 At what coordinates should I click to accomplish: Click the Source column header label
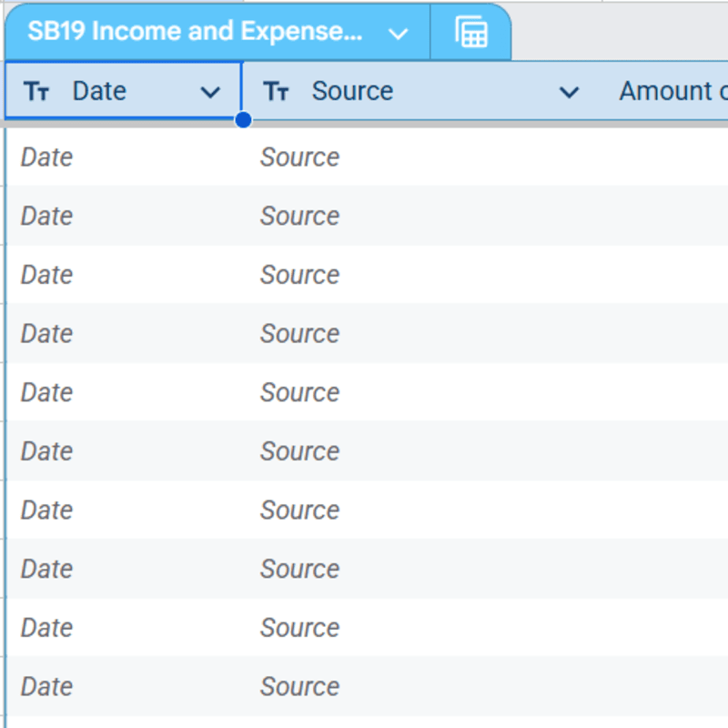click(x=352, y=91)
